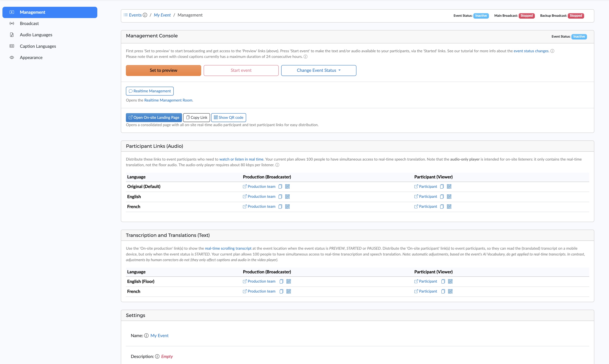The width and height of the screenshot is (609, 364).
Task: Click info icon after 80 kbps per listener
Action: point(277,165)
